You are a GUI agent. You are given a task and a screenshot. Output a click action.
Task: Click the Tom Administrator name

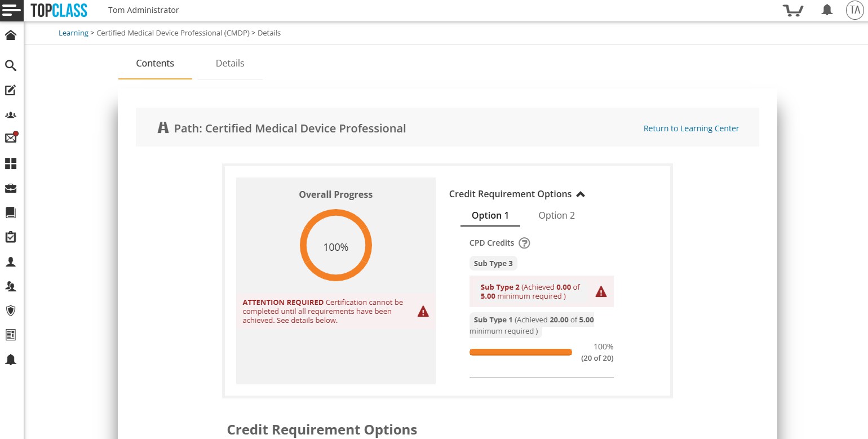143,10
